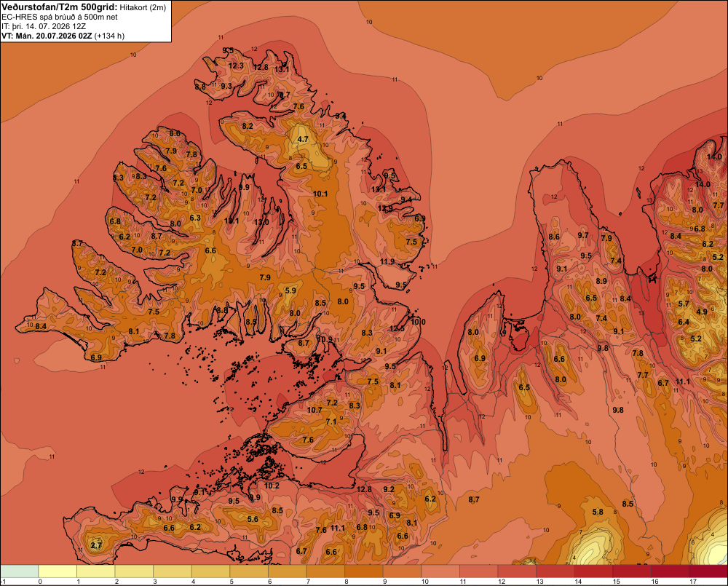Click the legend label '15' under the color bar

tap(617, 582)
